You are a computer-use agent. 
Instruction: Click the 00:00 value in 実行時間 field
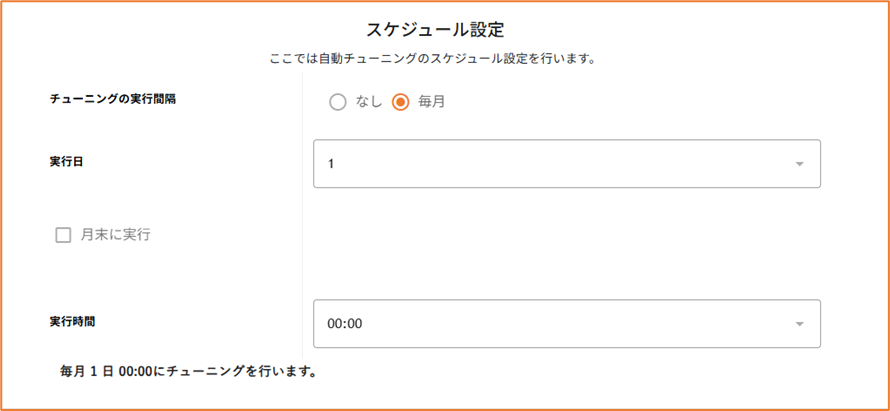pos(344,324)
